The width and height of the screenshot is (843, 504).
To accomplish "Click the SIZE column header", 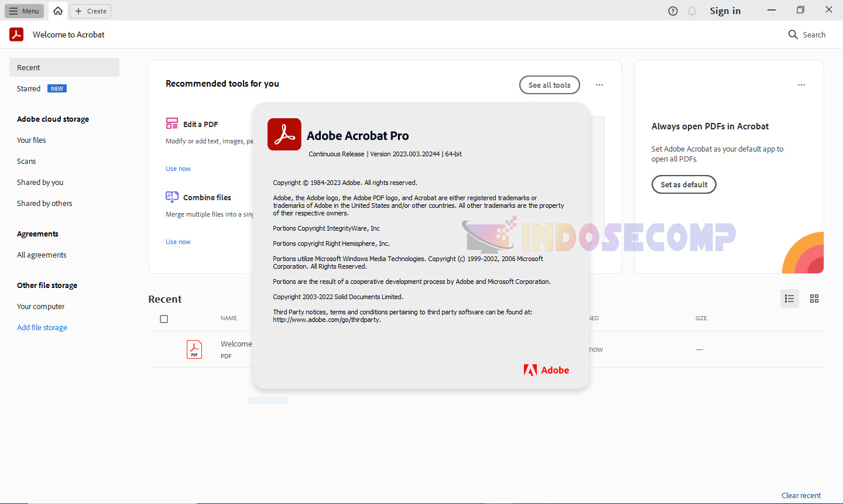I will click(x=701, y=318).
